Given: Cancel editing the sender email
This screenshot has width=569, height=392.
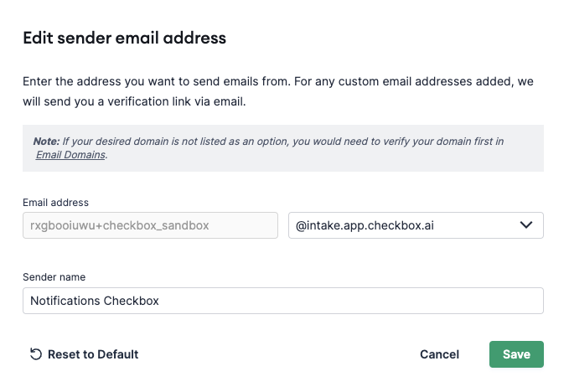Looking at the screenshot, I should 439,354.
